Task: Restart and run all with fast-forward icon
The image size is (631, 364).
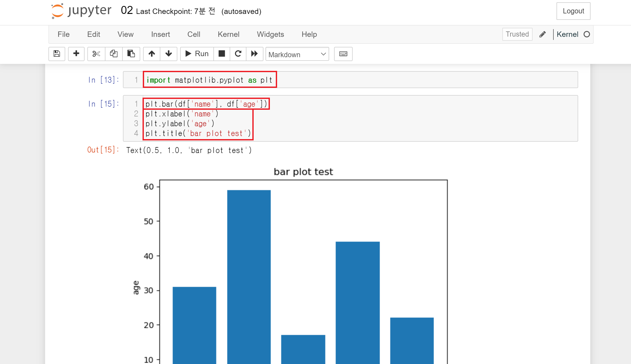Action: [254, 54]
